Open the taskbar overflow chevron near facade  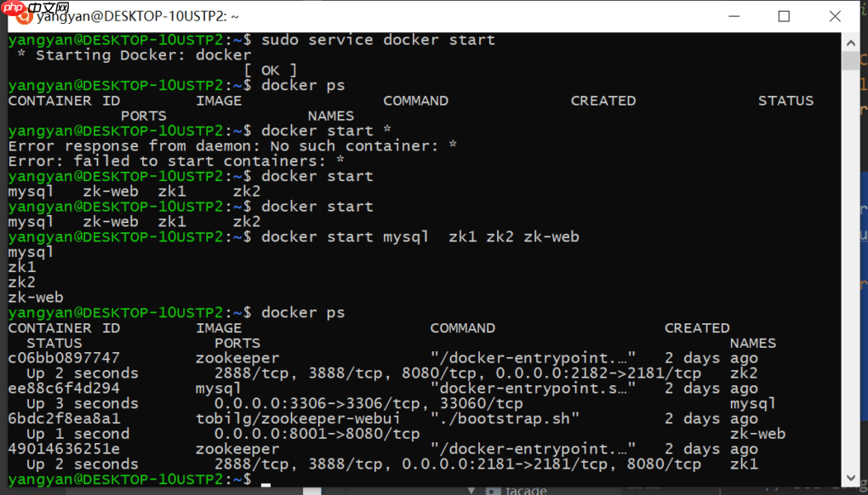point(471,491)
